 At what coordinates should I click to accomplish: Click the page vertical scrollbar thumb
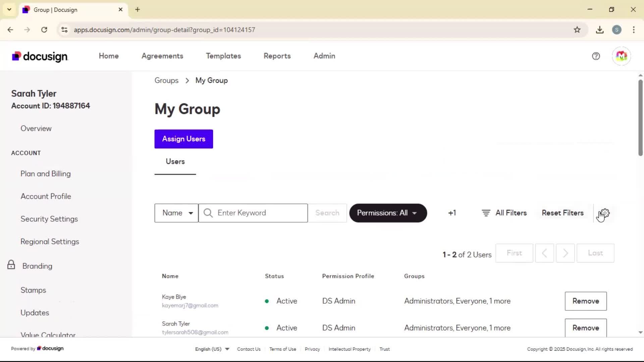640,117
